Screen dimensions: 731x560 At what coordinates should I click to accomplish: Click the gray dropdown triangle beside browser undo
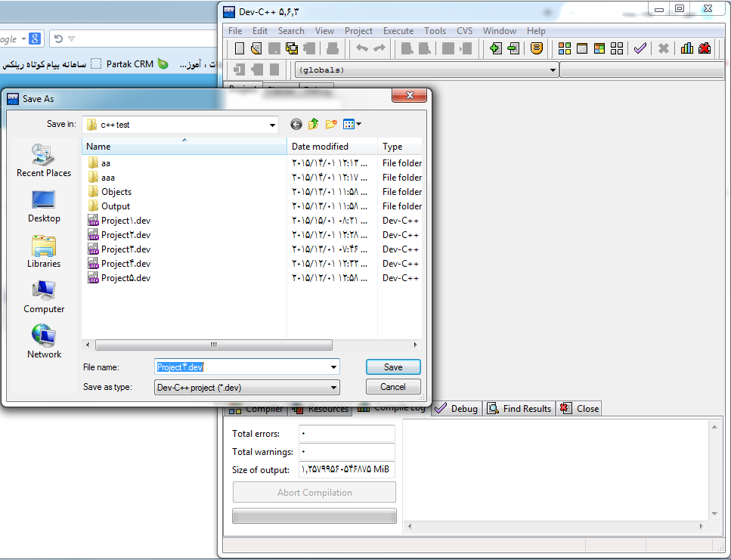click(71, 39)
